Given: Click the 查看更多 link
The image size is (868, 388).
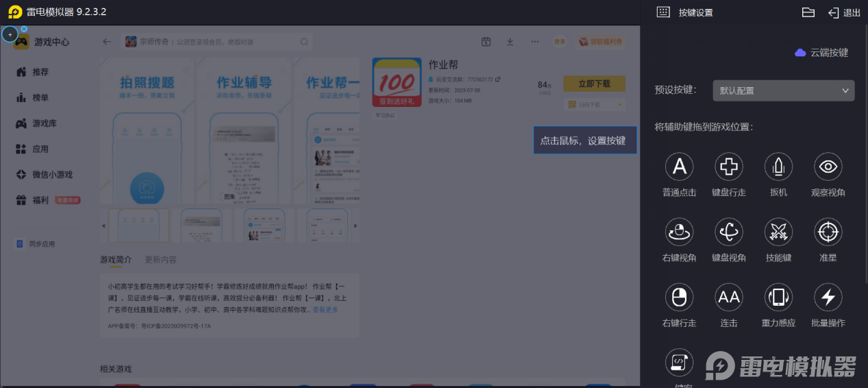Looking at the screenshot, I should pos(325,310).
